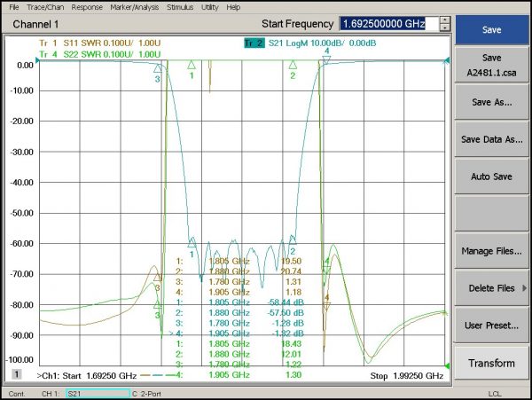The height and width of the screenshot is (400, 532).
Task: Click marker readout 1.905 GHz 1.30
Action: pyautogui.click(x=239, y=375)
